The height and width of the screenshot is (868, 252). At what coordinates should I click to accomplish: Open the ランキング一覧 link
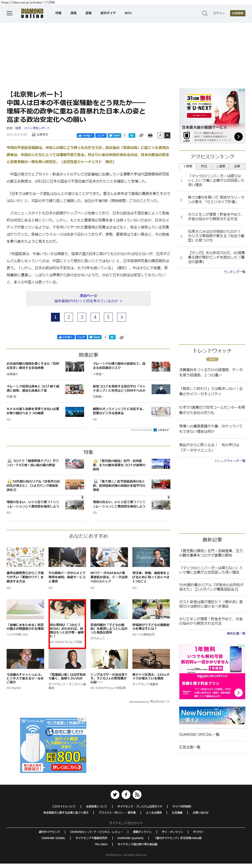(234, 272)
